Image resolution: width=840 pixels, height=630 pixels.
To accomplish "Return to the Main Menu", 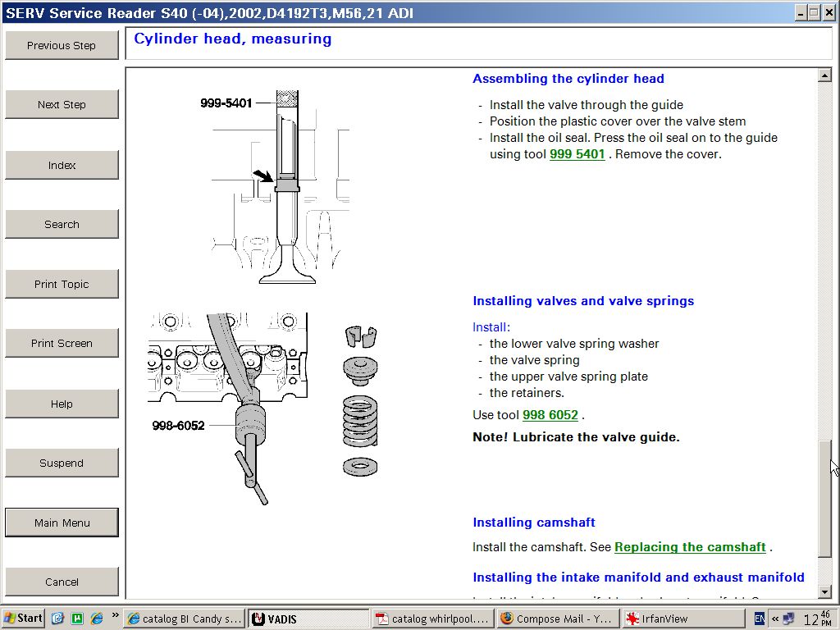I will pyautogui.click(x=62, y=523).
